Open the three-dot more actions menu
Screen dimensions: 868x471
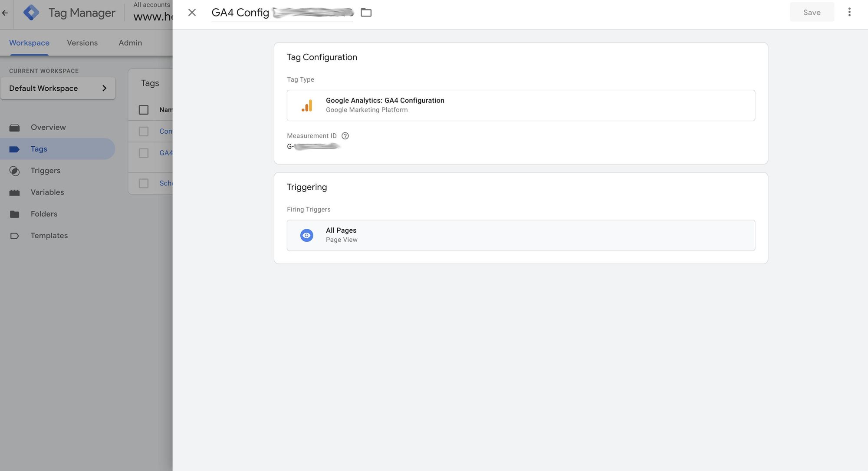(849, 12)
